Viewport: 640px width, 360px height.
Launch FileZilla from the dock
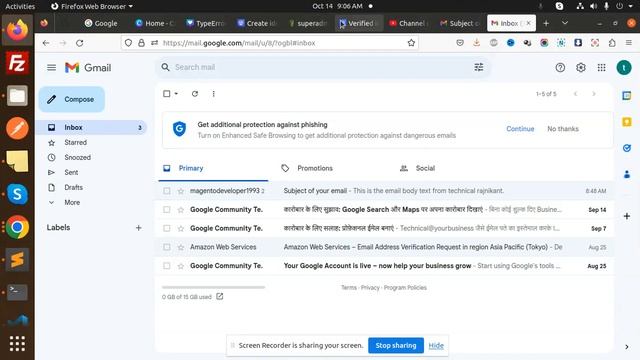click(17, 63)
